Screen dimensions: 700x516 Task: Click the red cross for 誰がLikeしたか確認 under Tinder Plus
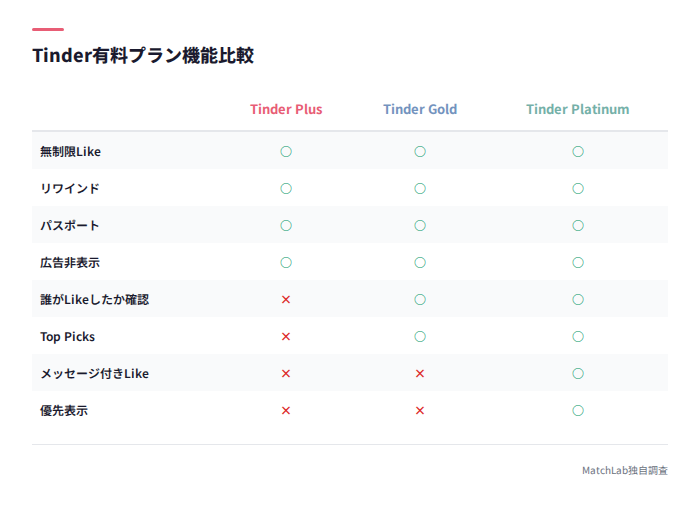(286, 300)
